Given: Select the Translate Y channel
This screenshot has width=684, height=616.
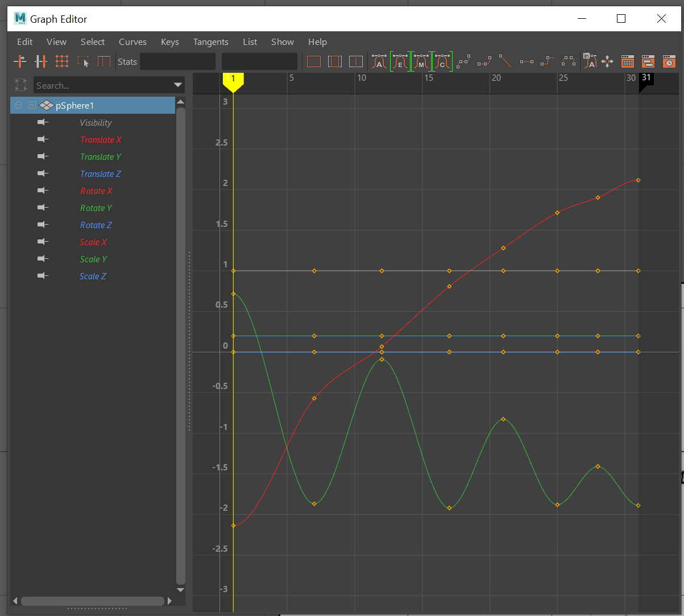Looking at the screenshot, I should pos(101,157).
